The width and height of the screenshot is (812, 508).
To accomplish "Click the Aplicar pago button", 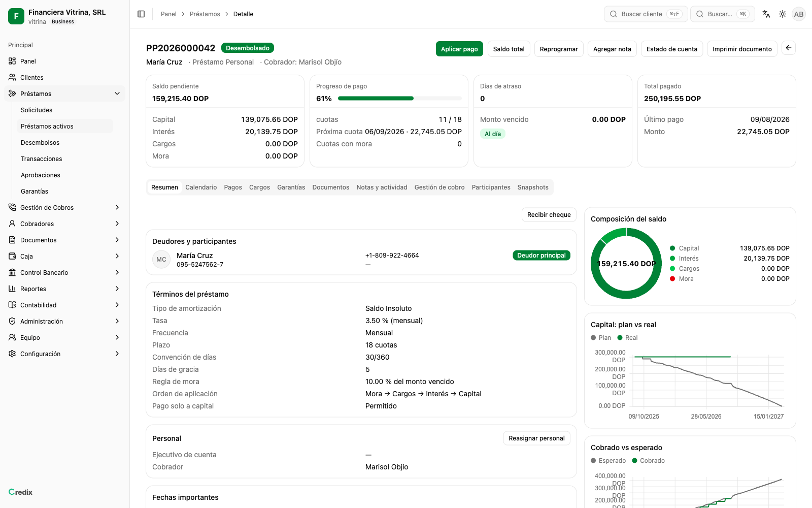I will [x=459, y=49].
